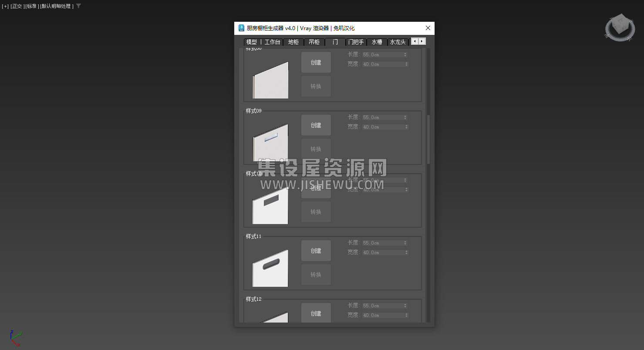Image resolution: width=644 pixels, height=350 pixels.
Task: Open the [+] viewport general menu
Action: [5, 6]
